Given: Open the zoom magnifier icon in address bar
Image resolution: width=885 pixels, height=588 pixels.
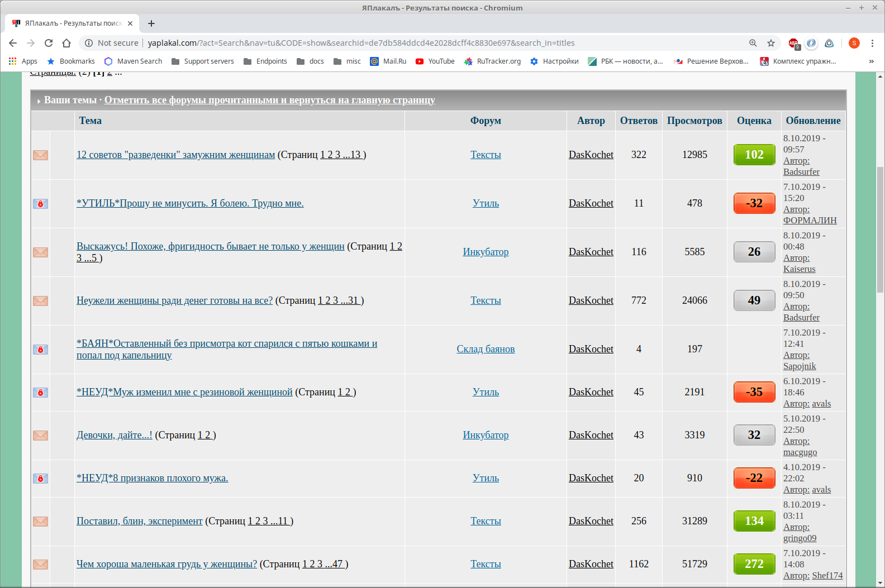Looking at the screenshot, I should click(753, 43).
